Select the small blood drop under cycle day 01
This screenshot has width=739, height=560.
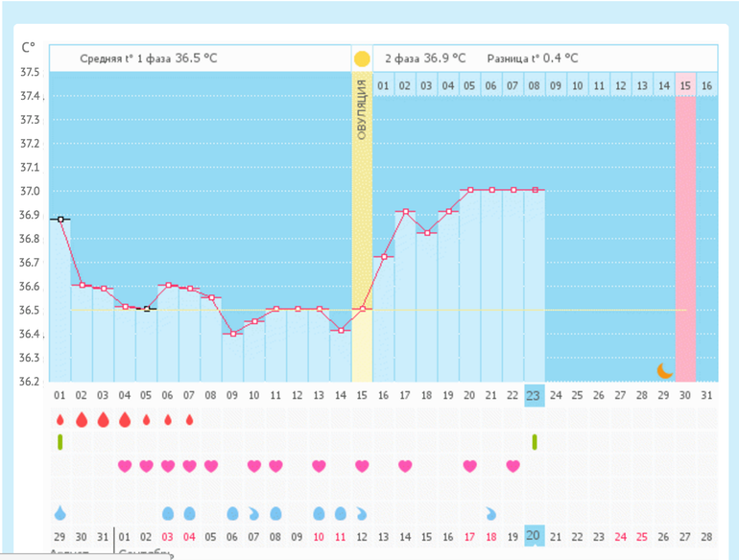(x=60, y=419)
